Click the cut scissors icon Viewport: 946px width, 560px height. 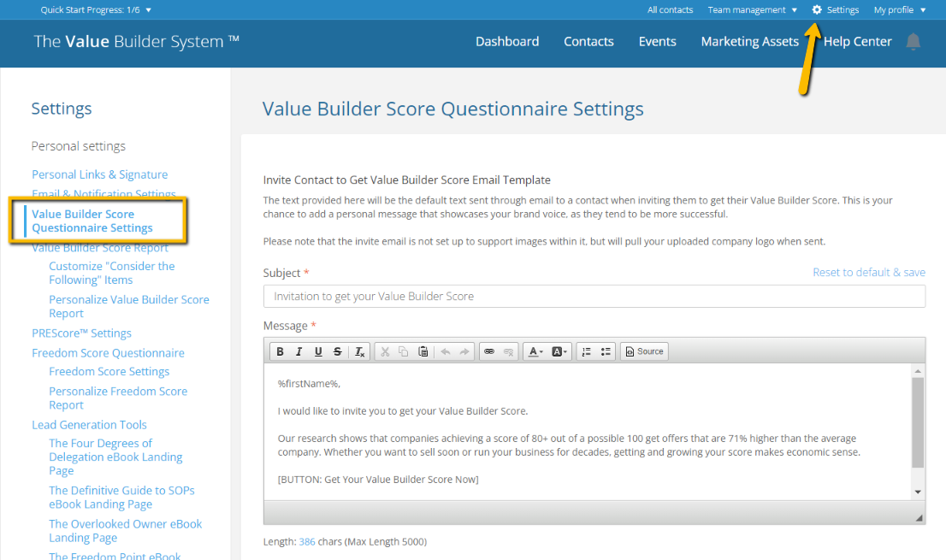coord(385,351)
